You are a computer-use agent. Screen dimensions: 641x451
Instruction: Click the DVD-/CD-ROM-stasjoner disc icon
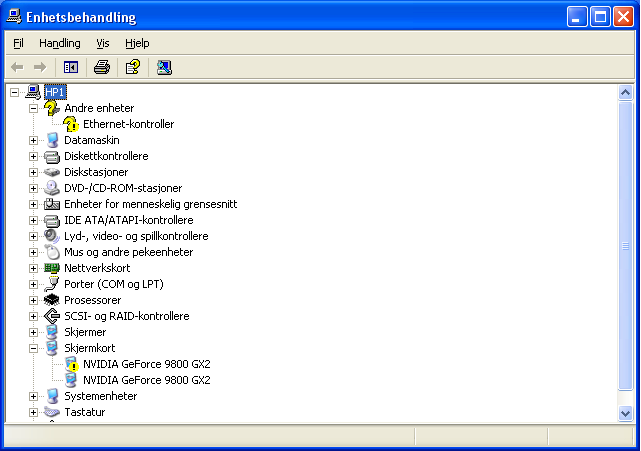coord(52,188)
